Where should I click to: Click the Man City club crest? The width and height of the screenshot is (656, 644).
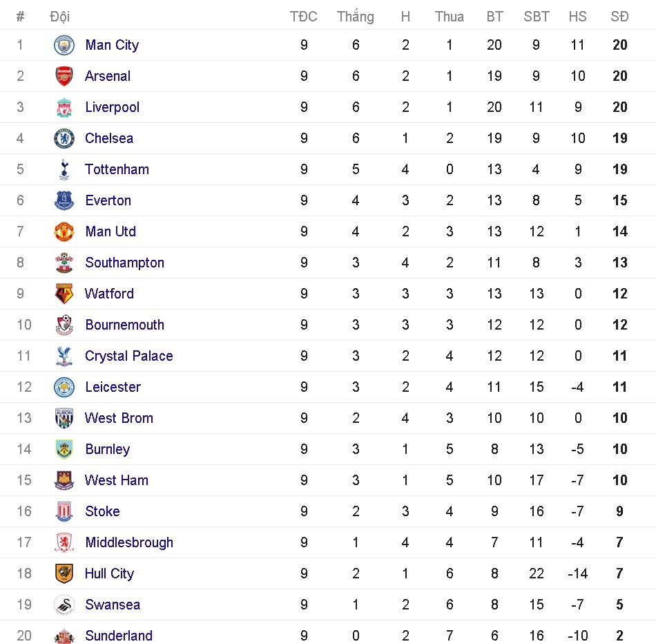pyautogui.click(x=64, y=45)
